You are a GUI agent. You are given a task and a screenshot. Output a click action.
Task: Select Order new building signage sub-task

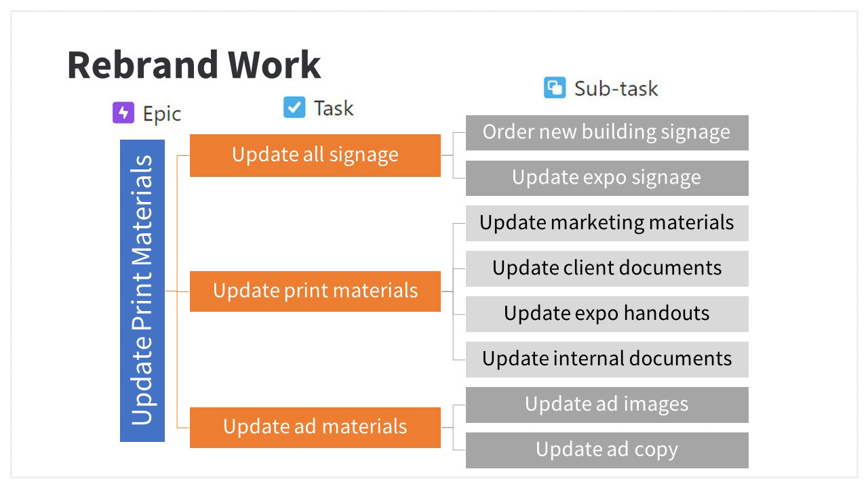pyautogui.click(x=607, y=133)
